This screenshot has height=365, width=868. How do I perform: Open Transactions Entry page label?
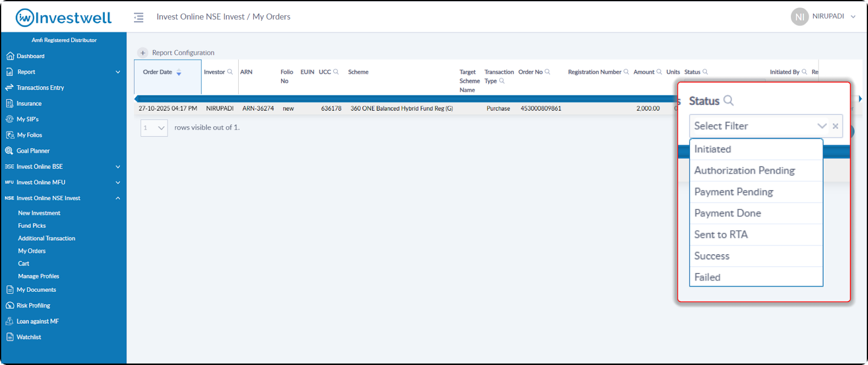pos(40,87)
